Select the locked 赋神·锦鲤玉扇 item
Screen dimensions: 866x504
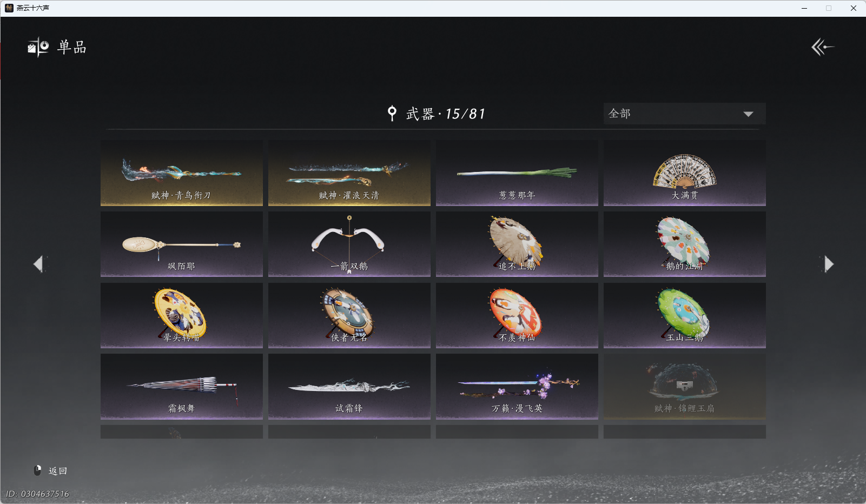[x=684, y=386]
